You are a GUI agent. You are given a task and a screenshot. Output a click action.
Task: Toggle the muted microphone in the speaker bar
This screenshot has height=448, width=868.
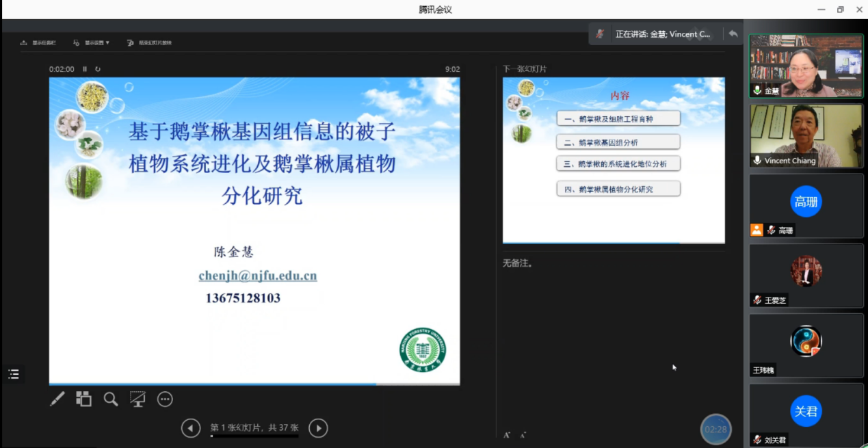601,34
